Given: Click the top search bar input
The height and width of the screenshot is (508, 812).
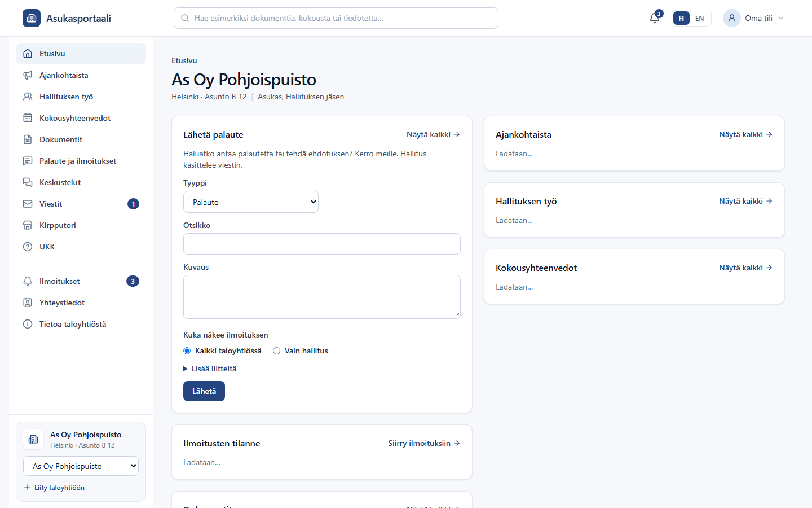Looking at the screenshot, I should pos(336,18).
